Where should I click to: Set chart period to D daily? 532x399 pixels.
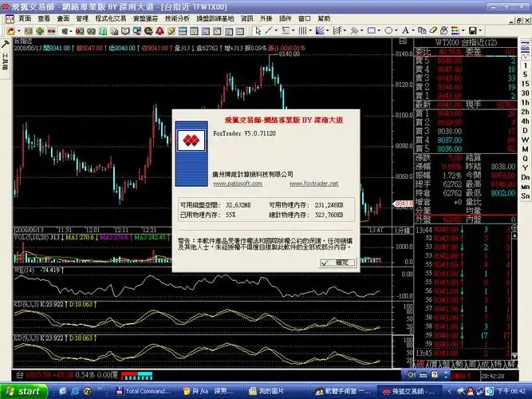(x=525, y=130)
